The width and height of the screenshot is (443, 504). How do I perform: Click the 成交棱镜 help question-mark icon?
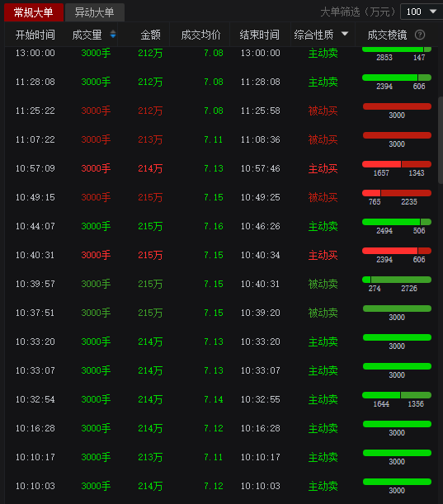pyautogui.click(x=420, y=35)
